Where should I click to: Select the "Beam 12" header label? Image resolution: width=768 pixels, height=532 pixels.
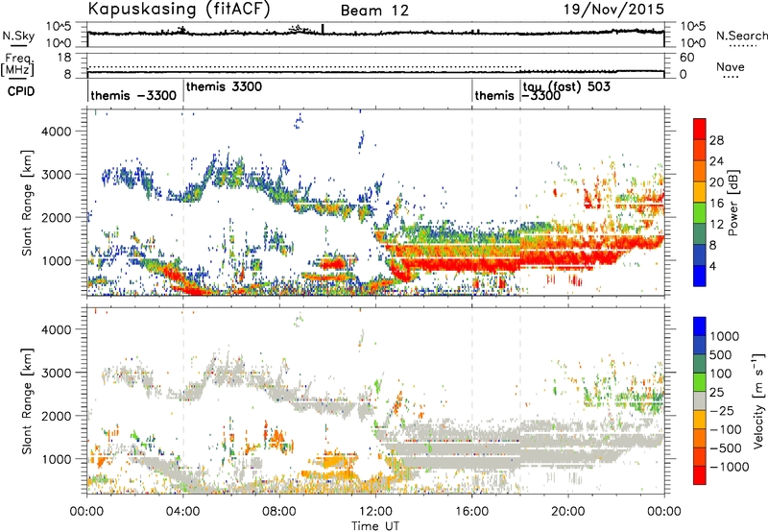(x=374, y=11)
